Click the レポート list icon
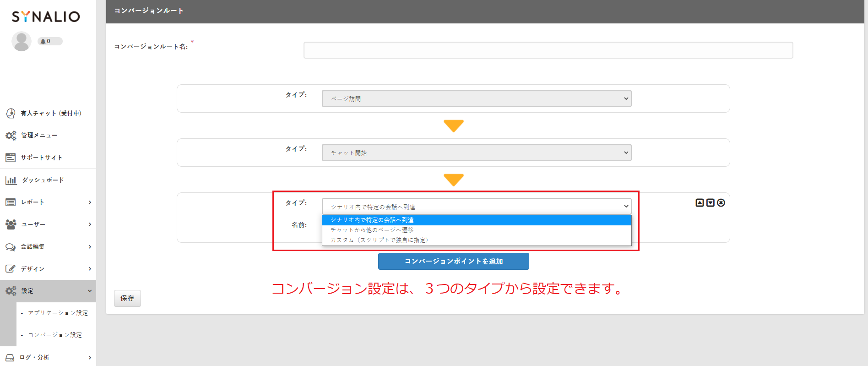This screenshot has height=366, width=868. [11, 202]
